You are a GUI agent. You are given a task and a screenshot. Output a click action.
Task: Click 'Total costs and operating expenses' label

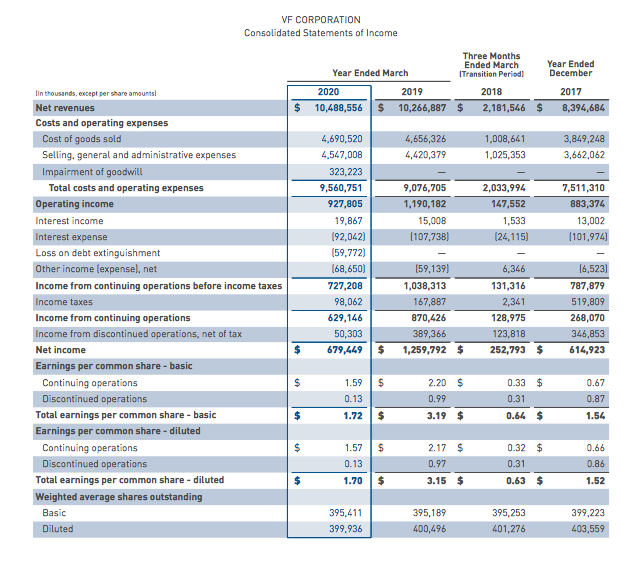coord(126,188)
